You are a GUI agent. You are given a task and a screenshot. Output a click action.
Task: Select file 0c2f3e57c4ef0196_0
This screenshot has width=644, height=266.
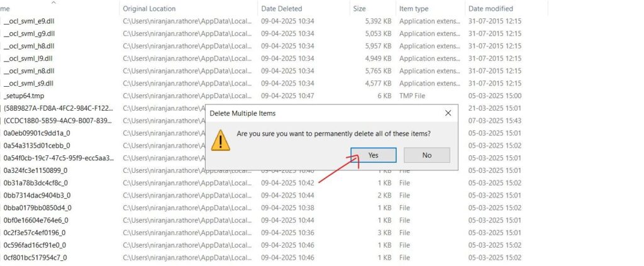pyautogui.click(x=35, y=232)
